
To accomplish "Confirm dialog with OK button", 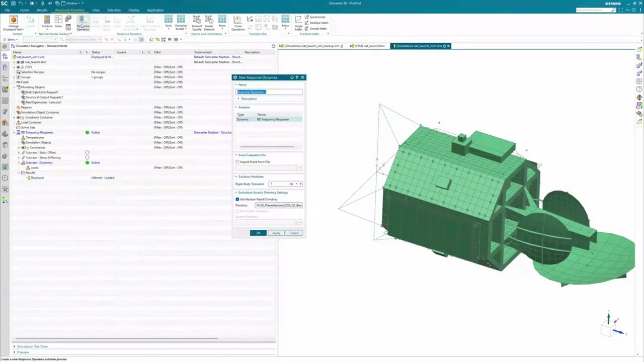I will (258, 233).
